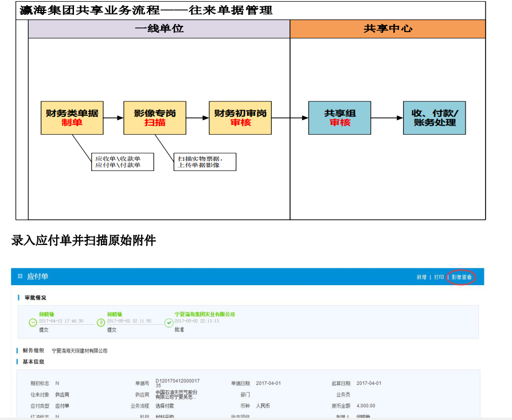The height and width of the screenshot is (420, 512).
Task: Click the 基本信息 section heading
Action: click(33, 362)
